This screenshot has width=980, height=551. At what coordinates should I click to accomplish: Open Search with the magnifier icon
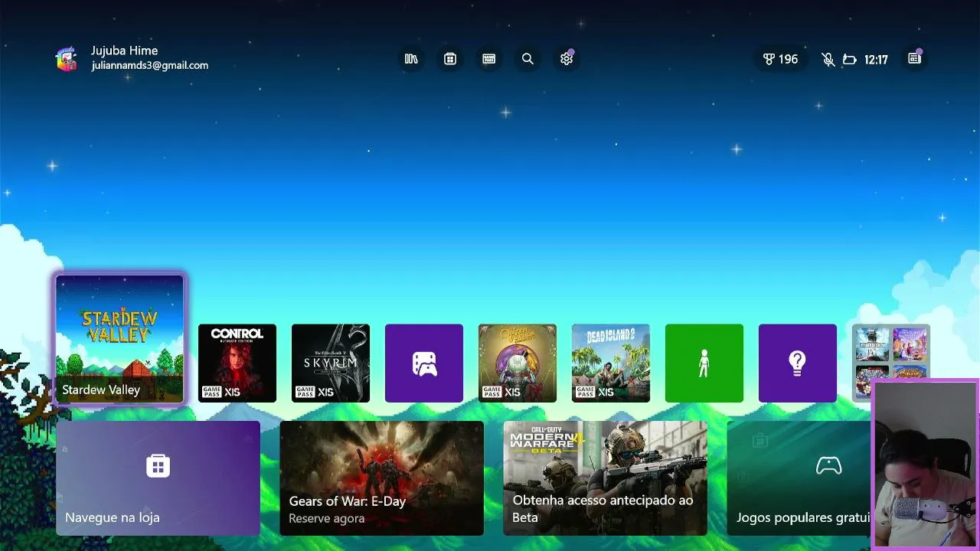tap(528, 59)
